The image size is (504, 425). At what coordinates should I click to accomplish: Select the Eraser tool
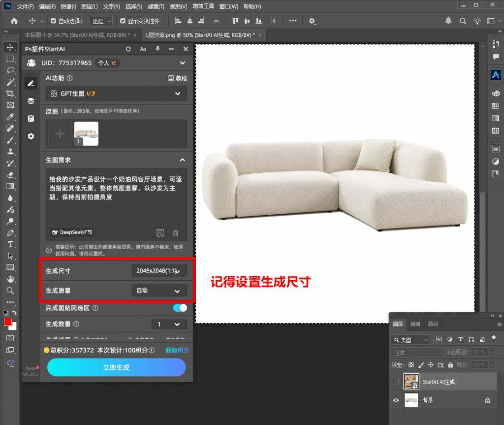pyautogui.click(x=10, y=175)
